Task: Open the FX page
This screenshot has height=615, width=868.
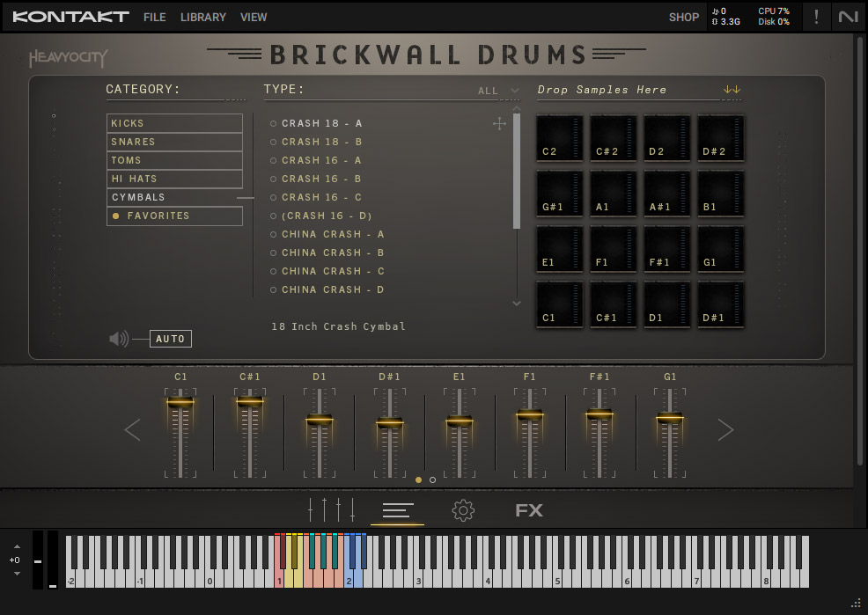Action: (x=529, y=510)
